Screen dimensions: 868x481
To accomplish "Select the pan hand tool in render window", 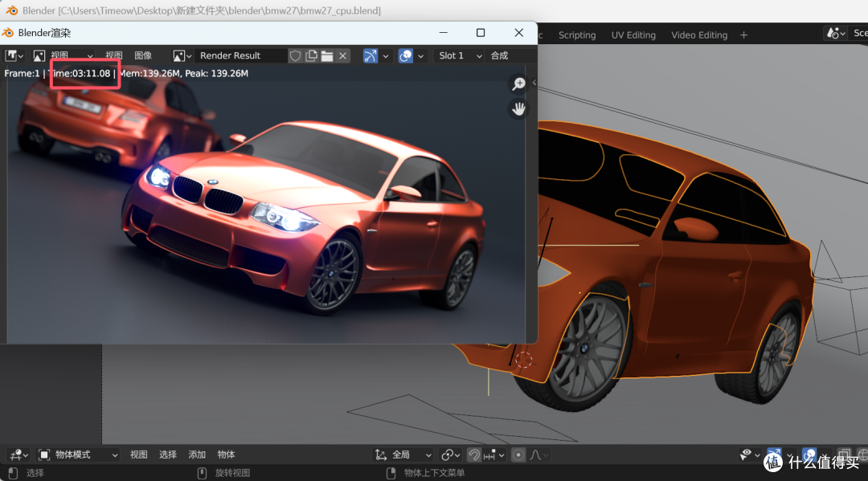I will coord(518,109).
